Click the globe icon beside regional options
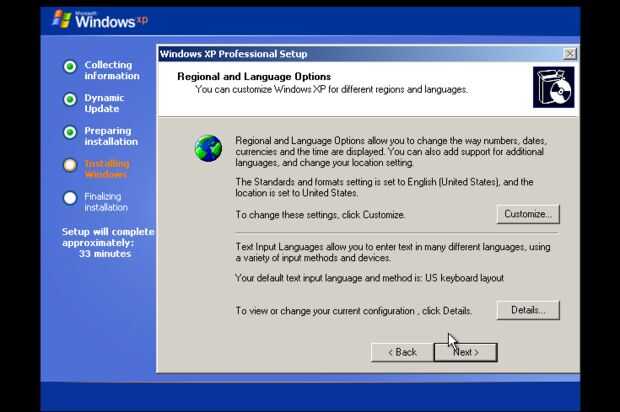This screenshot has width=620, height=412. click(208, 148)
